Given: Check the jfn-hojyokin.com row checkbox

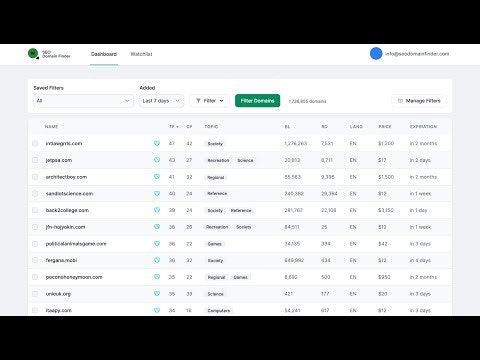Looking at the screenshot, I should click(35, 227).
